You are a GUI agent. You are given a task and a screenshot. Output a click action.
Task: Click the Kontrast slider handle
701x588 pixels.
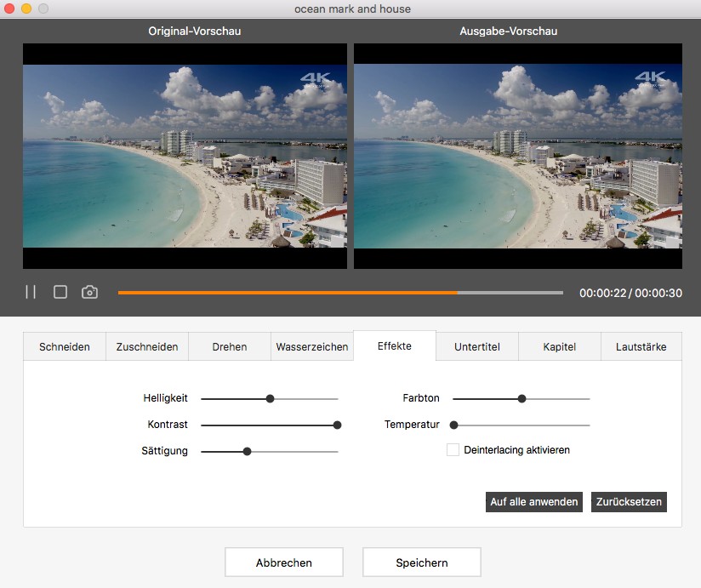pos(337,425)
